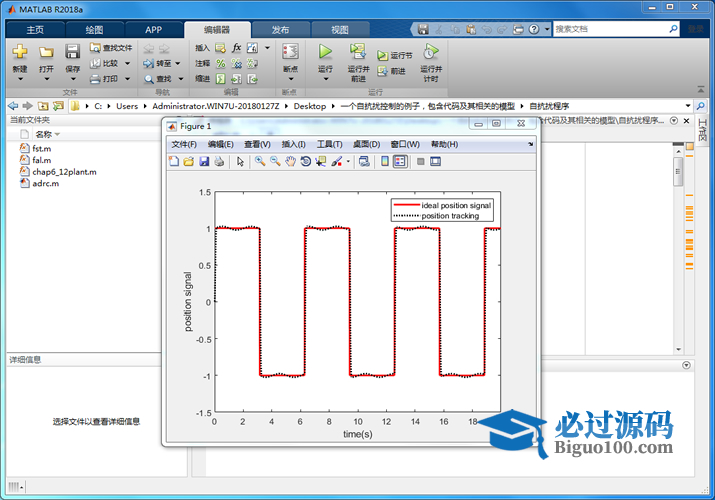Click Users in the address path
Screen dimensions: 715x500
[x=127, y=106]
